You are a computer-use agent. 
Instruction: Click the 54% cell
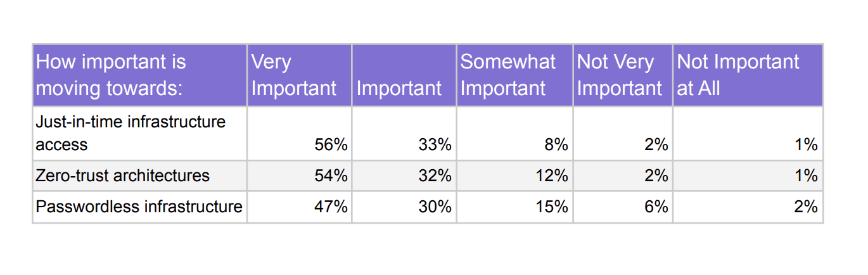pyautogui.click(x=299, y=176)
